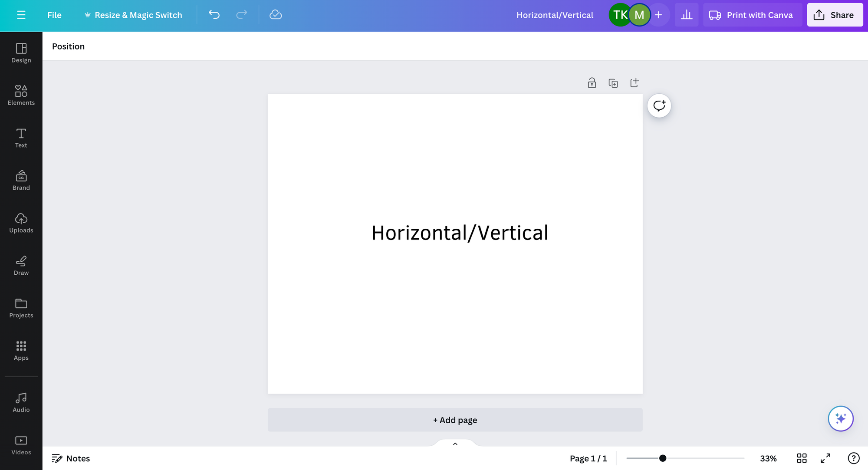Toggle the copy element icon
This screenshot has width=868, height=470.
613,82
